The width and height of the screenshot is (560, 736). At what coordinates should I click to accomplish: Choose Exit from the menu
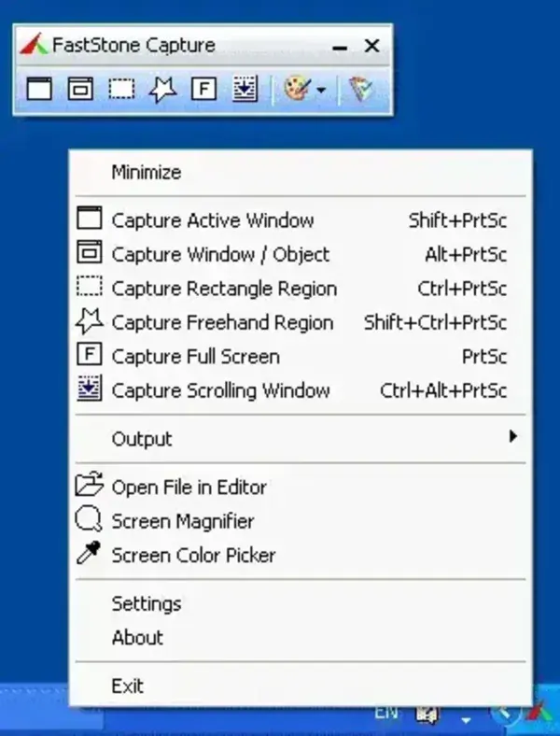tap(301, 686)
